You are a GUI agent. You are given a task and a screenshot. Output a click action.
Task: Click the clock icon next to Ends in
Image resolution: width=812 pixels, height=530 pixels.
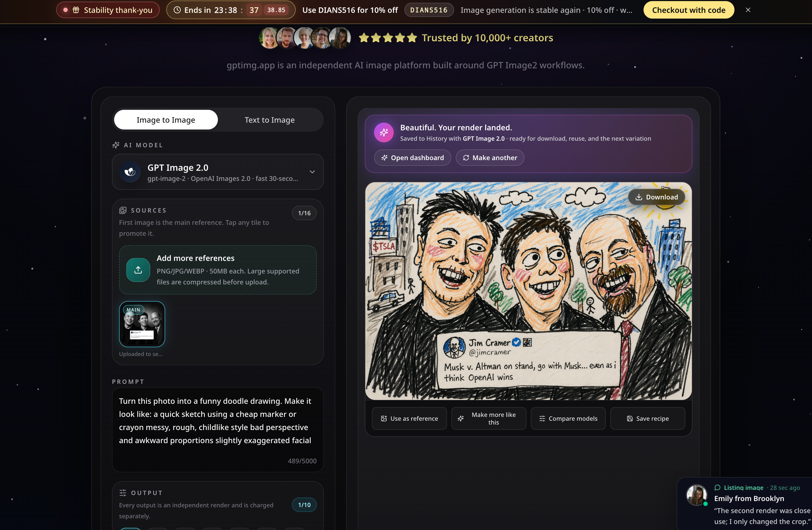click(x=177, y=10)
